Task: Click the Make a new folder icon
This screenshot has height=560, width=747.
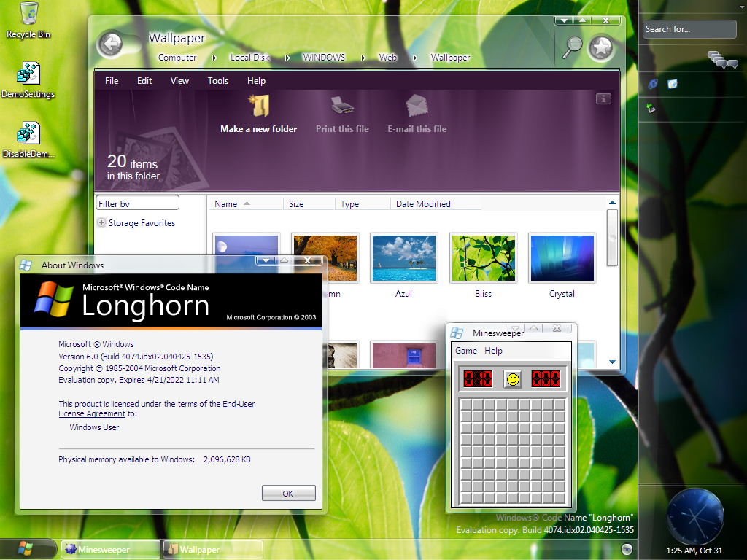Action: 259,105
